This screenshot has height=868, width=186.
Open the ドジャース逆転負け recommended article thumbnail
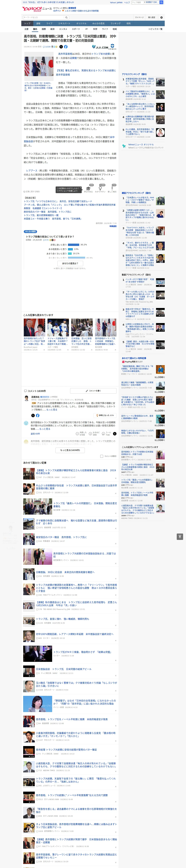58,328
